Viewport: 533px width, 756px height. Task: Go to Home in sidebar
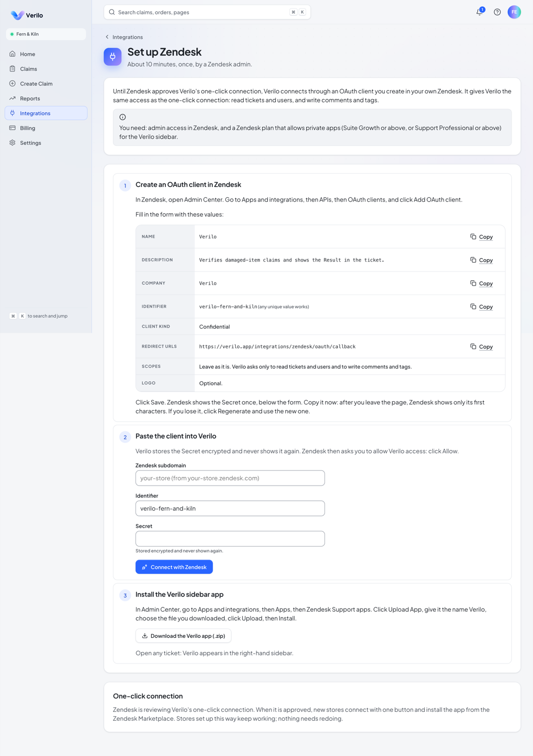(x=46, y=54)
